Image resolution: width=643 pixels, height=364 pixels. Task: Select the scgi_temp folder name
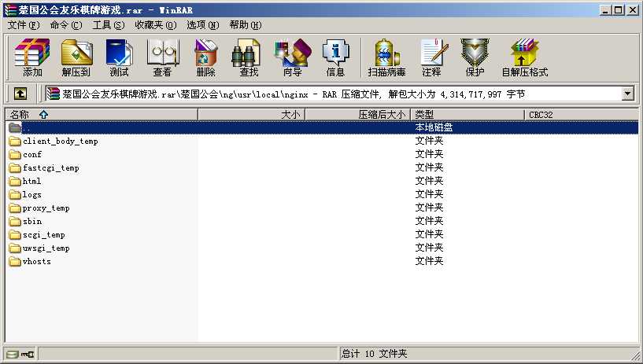(x=44, y=235)
